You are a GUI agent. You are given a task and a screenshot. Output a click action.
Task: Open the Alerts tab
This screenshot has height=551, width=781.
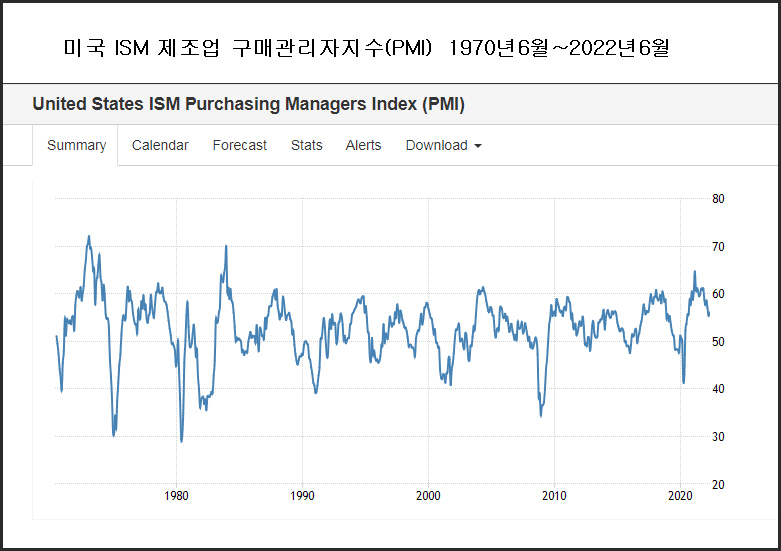(x=363, y=145)
